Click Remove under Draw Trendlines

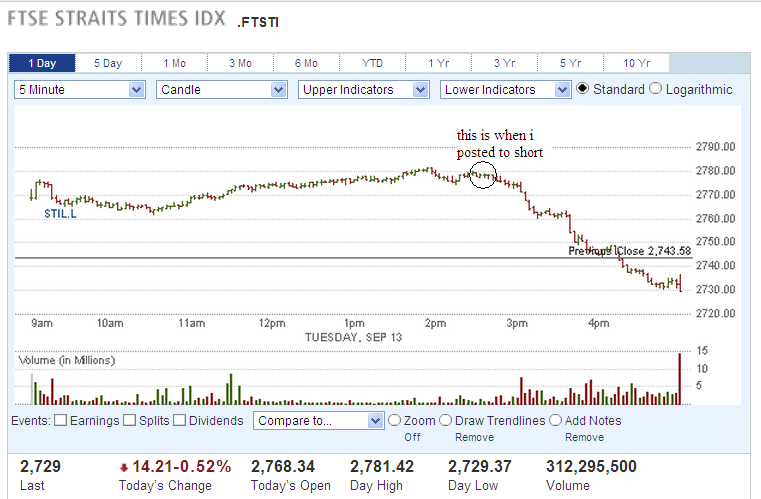coord(474,438)
